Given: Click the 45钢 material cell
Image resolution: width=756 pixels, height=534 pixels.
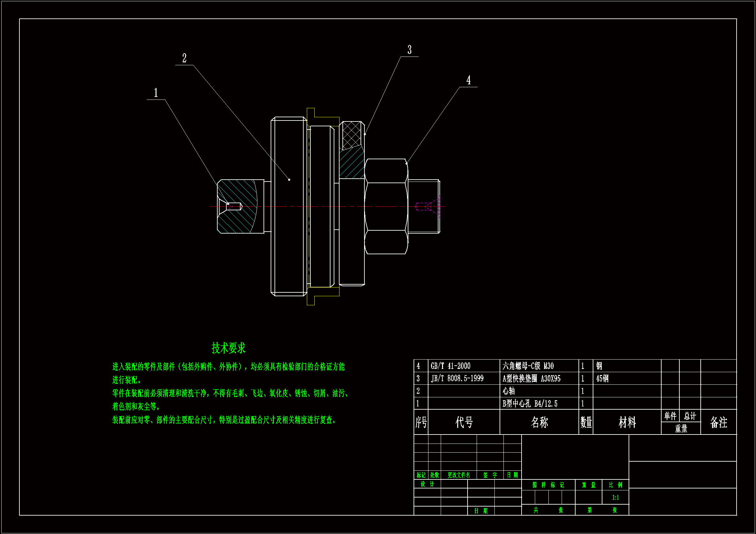Looking at the screenshot, I should pos(602,378).
